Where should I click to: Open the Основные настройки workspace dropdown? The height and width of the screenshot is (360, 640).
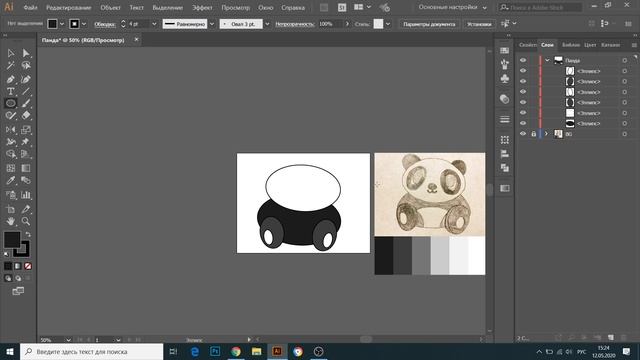(x=453, y=7)
